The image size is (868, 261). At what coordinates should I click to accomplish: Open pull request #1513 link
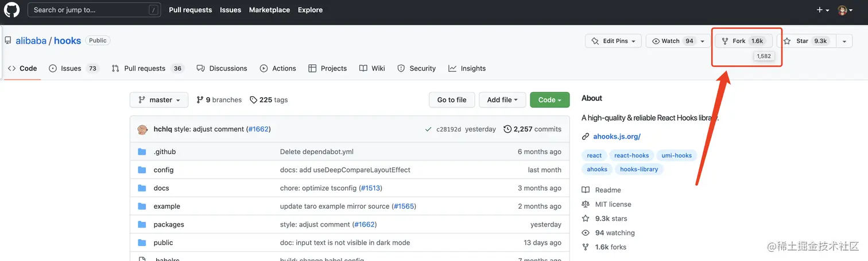[x=370, y=188]
